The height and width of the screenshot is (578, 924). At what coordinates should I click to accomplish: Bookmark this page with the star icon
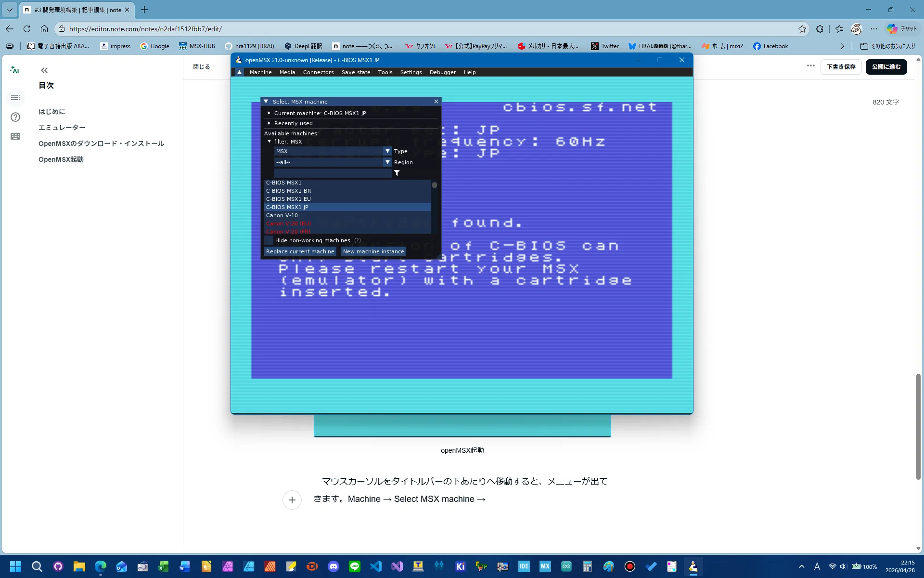tap(802, 29)
